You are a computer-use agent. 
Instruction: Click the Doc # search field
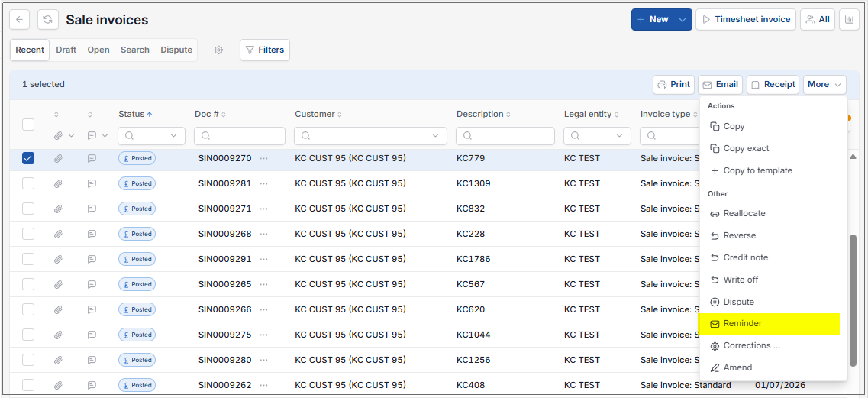click(240, 136)
